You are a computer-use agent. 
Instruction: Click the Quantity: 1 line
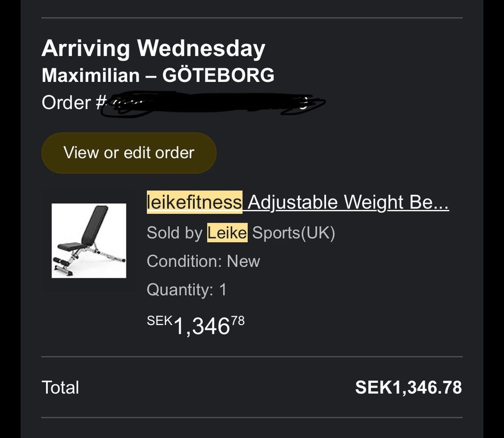[186, 289]
